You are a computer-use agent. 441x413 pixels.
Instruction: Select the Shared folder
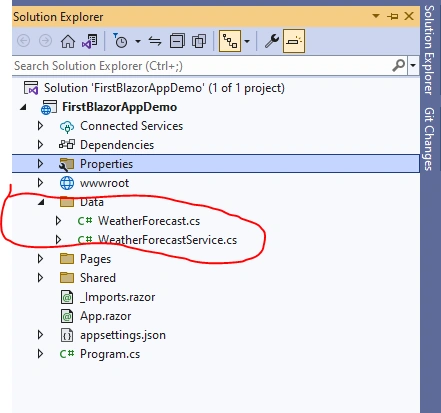98,278
